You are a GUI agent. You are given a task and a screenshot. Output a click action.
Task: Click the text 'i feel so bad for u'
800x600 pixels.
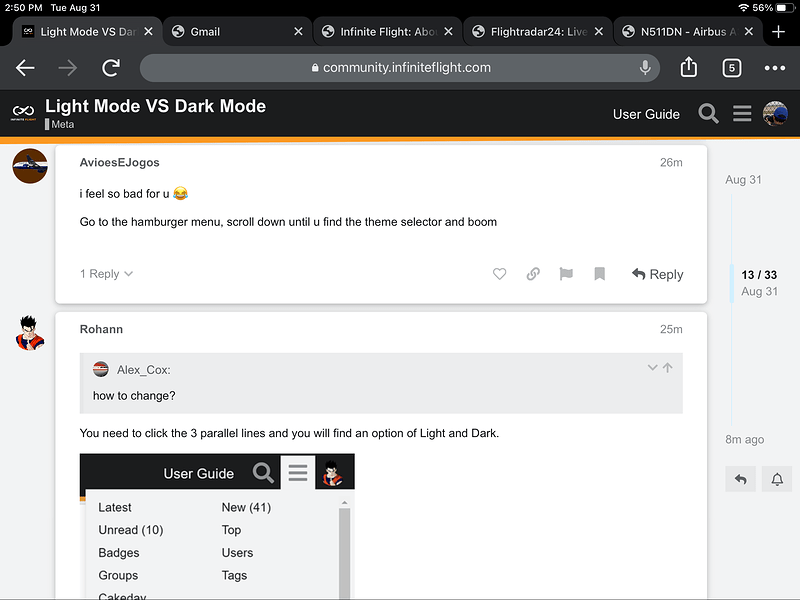(x=124, y=194)
